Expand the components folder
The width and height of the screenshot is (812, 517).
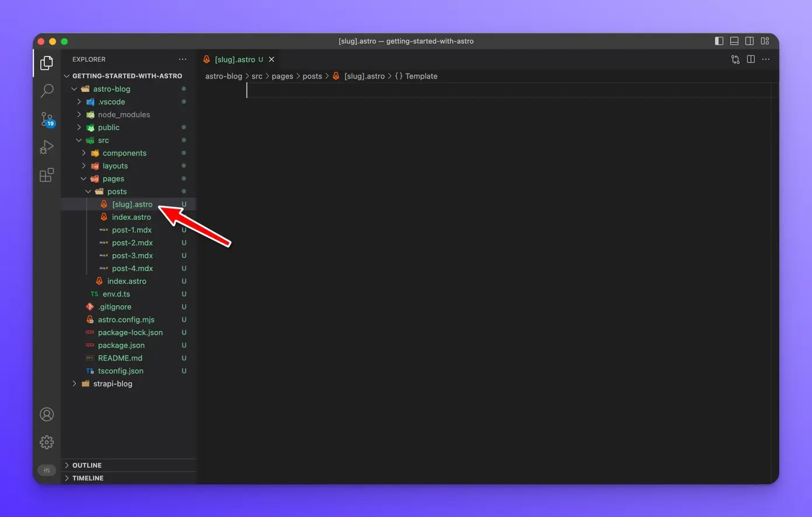click(x=128, y=153)
